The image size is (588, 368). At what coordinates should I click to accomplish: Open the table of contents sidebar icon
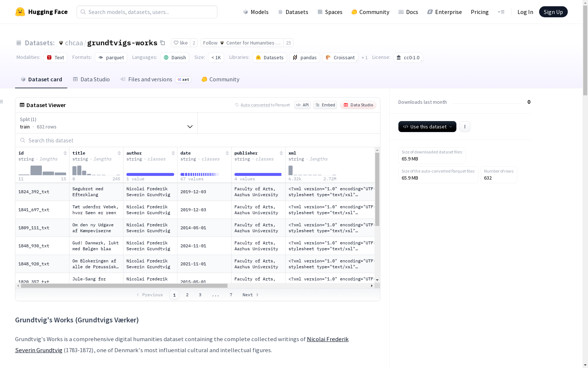pyautogui.click(x=2, y=102)
